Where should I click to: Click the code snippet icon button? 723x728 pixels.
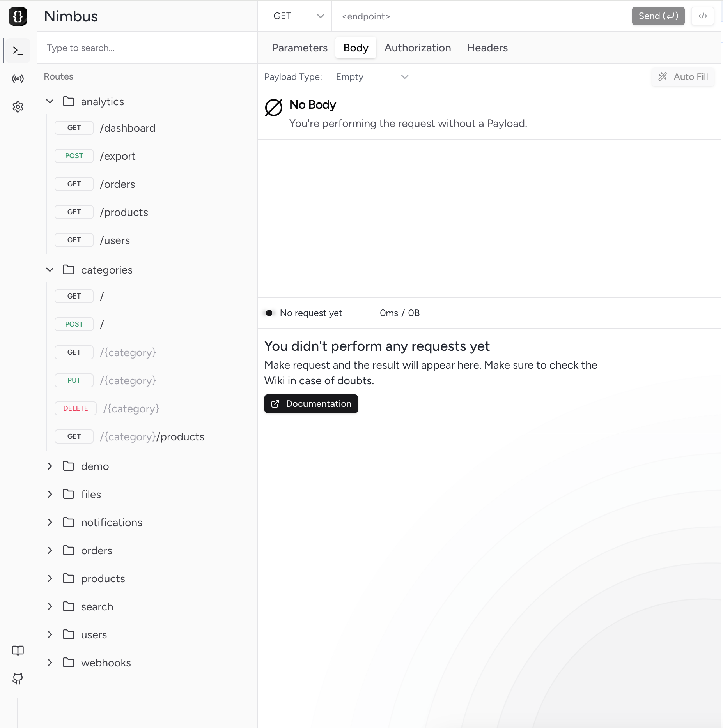click(702, 16)
